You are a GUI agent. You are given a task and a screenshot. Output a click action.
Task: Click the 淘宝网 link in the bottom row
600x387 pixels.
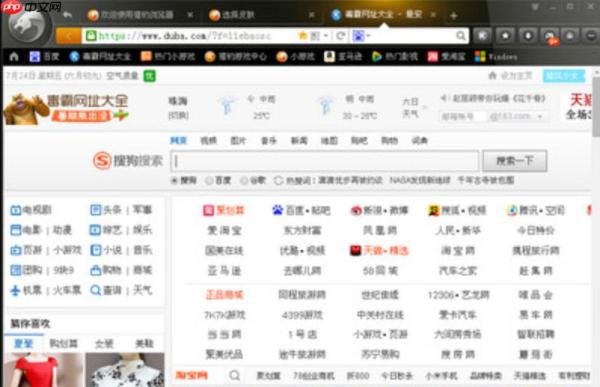192,375
